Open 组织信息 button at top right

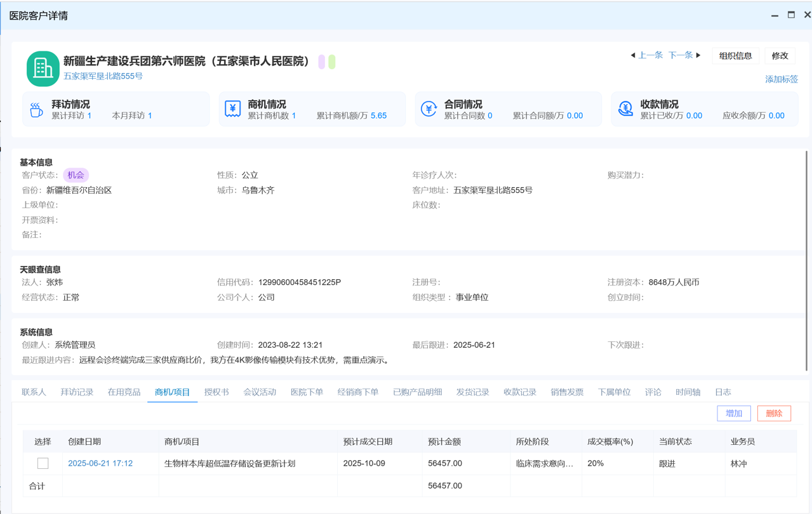click(x=735, y=56)
